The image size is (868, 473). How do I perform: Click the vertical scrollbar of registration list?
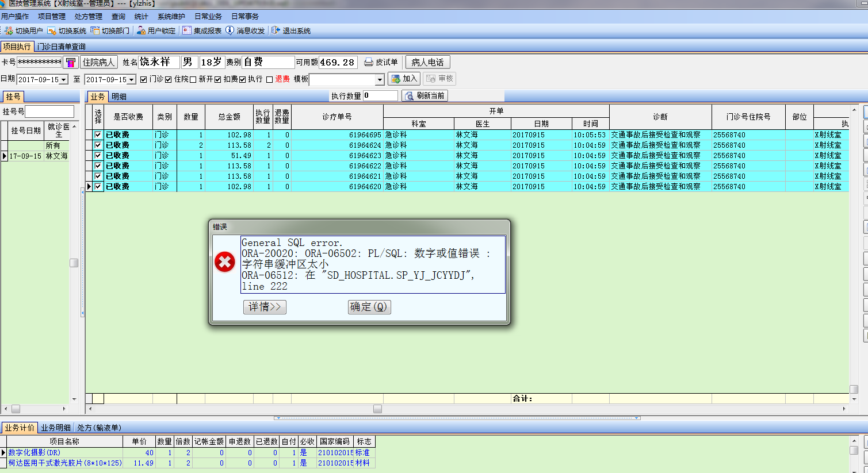[x=74, y=262]
